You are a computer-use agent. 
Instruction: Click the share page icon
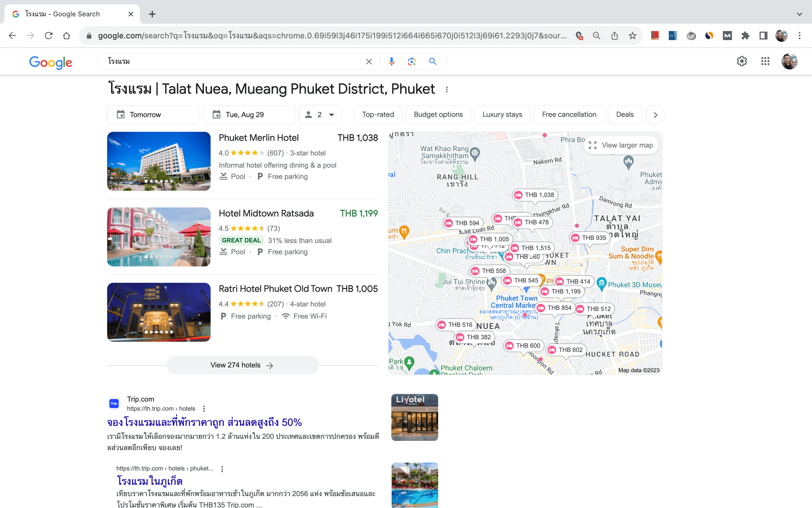click(x=614, y=36)
